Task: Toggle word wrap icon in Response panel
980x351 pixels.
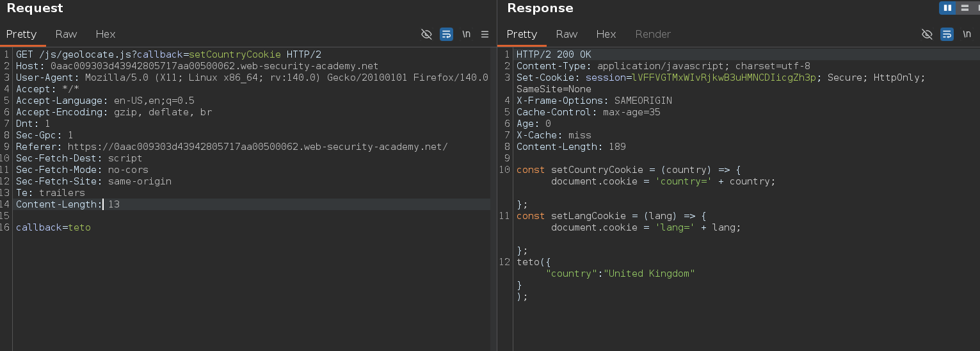Action: [947, 34]
